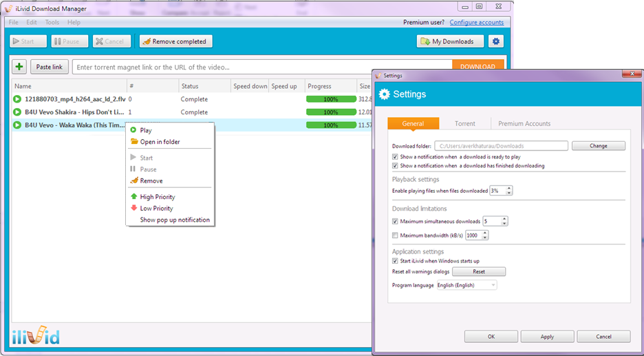Sort by the Status column header
644x356 pixels.
coord(204,86)
